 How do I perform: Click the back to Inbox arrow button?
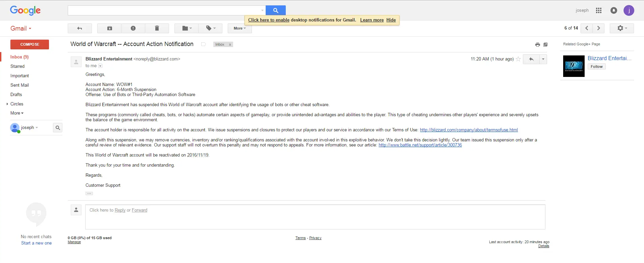click(x=79, y=29)
